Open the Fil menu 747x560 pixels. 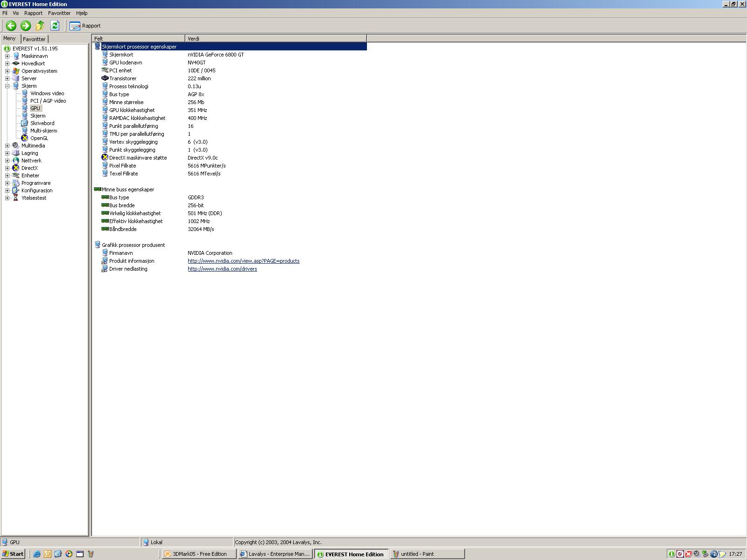[x=5, y=13]
